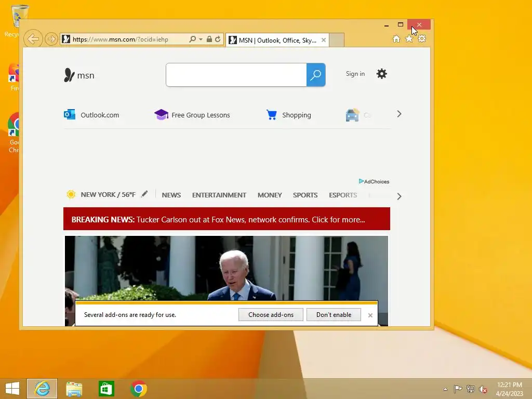Click the blue MSN search button
The width and height of the screenshot is (532, 399).
pyautogui.click(x=316, y=75)
